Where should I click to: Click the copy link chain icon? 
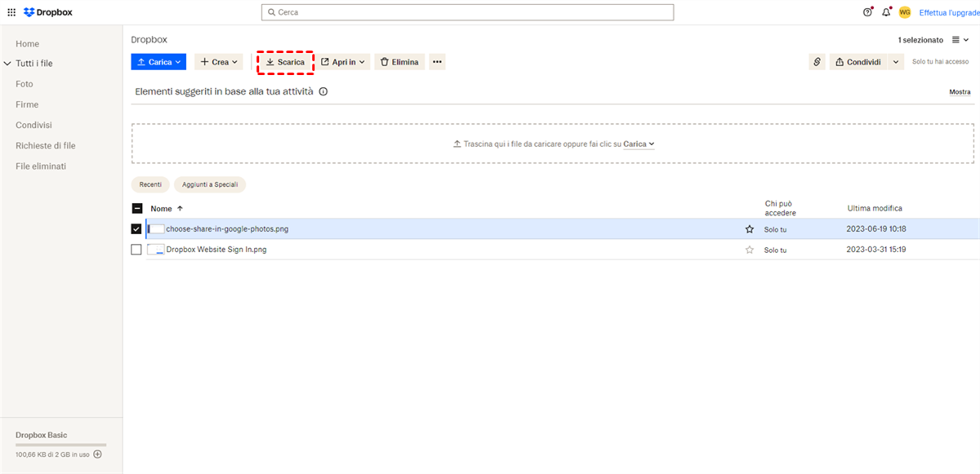817,62
